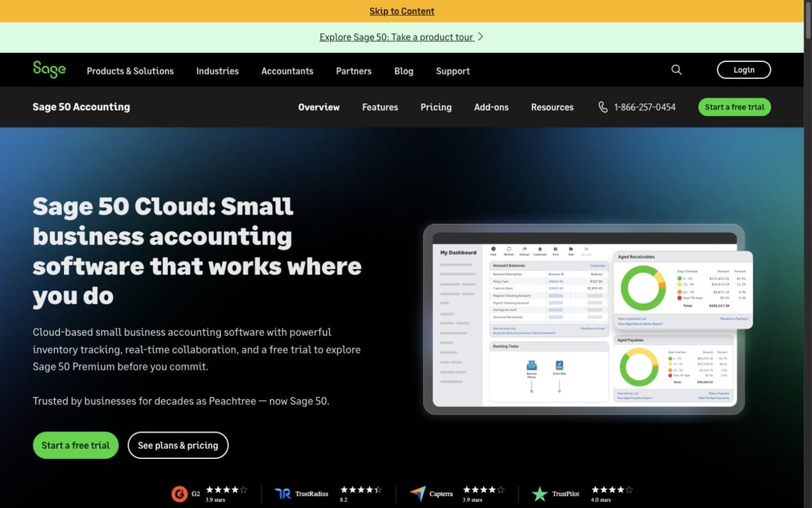Click the Login button
This screenshot has width=812, height=508.
pos(744,69)
